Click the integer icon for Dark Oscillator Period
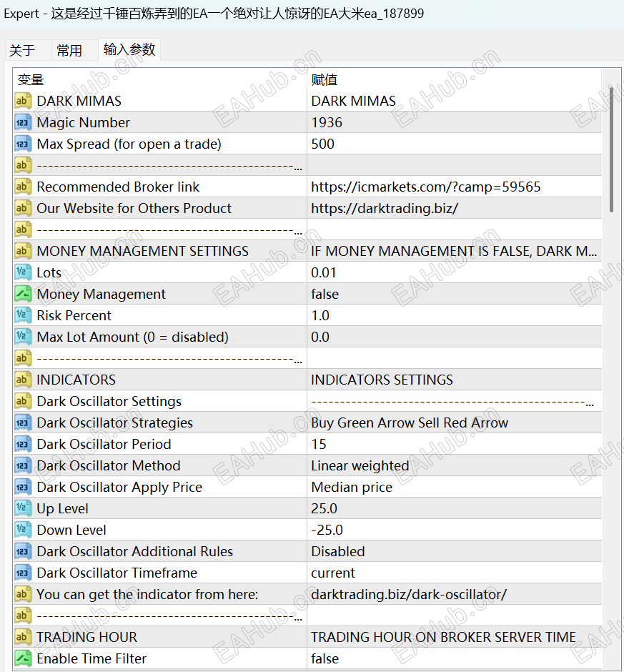The height and width of the screenshot is (672, 624). [x=23, y=444]
